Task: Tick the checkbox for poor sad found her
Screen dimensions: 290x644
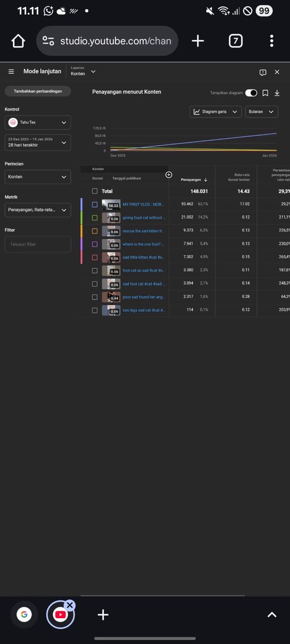Action: pyautogui.click(x=95, y=297)
